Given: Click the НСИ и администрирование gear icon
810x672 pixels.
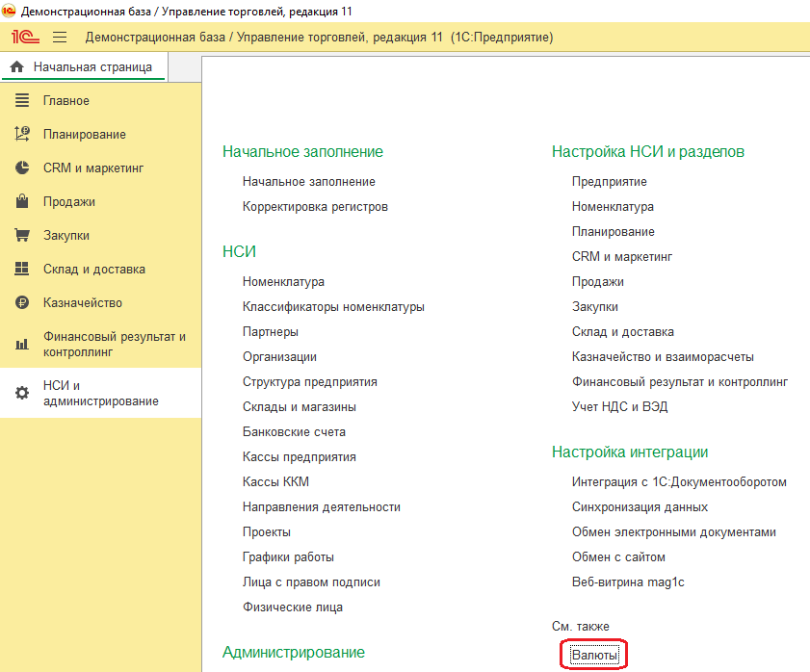Looking at the screenshot, I should coord(22,393).
